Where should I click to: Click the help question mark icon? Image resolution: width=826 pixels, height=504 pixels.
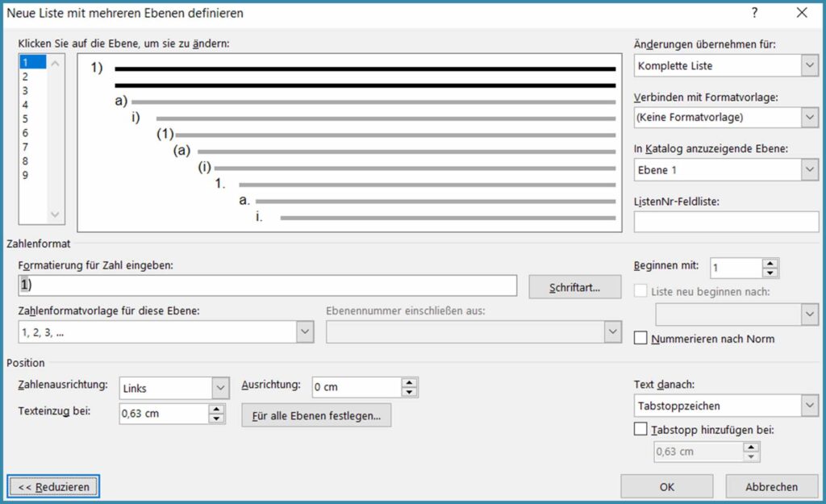(754, 13)
